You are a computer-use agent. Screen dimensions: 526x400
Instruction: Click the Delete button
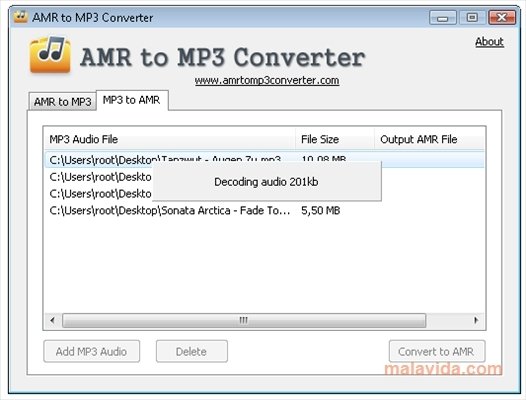[x=192, y=351]
